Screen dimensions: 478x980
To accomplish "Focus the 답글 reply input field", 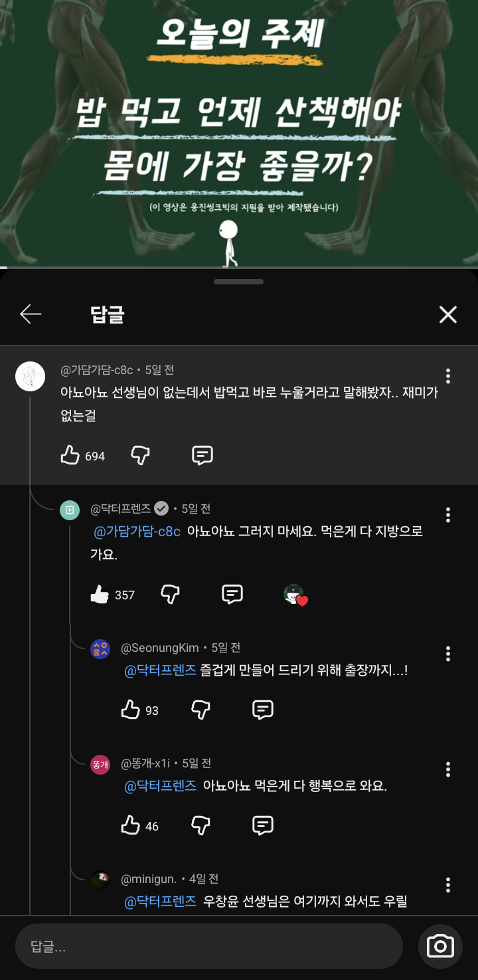I will (208, 946).
